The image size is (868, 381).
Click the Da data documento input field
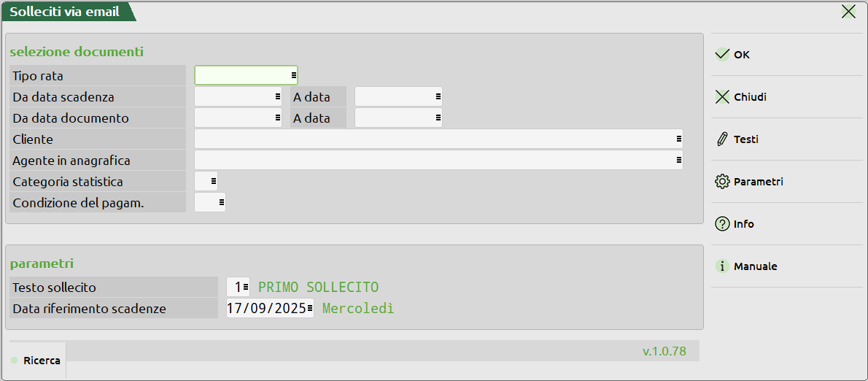tap(233, 118)
